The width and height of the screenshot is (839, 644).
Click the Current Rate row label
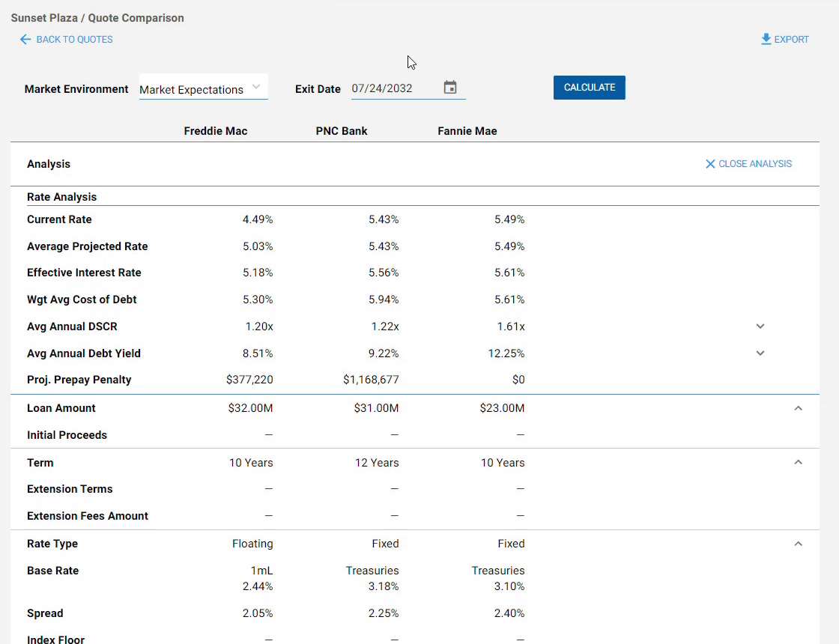pos(59,219)
